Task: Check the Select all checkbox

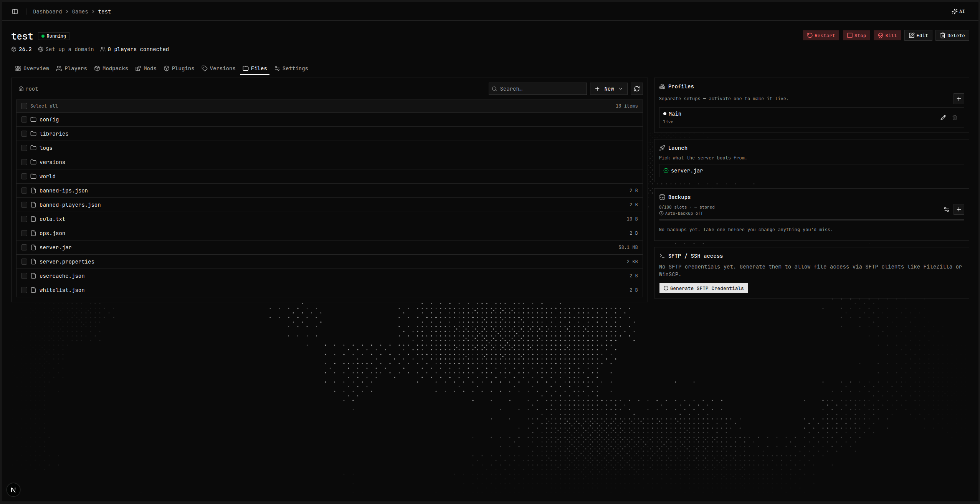Action: click(x=24, y=106)
